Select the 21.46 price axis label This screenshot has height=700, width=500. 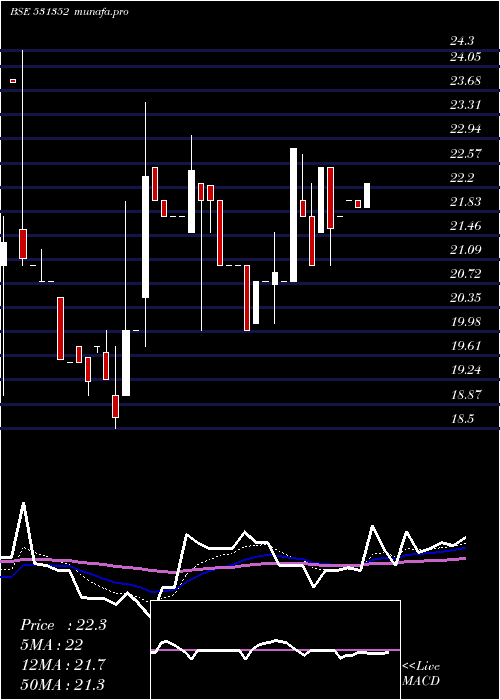click(465, 226)
